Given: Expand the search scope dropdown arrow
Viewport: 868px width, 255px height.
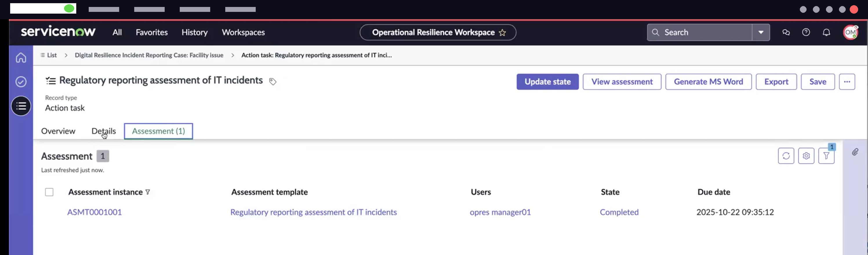Looking at the screenshot, I should [x=761, y=32].
